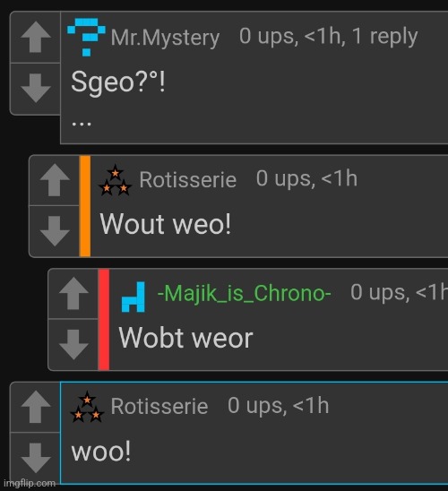448x491 pixels.
Task: Select the "Wobt weor" comment text
Action: click(185, 338)
